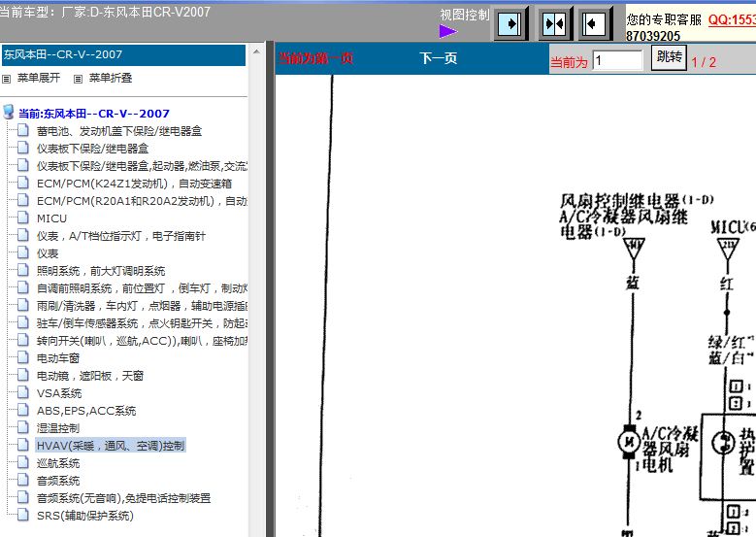Open 电动镜，遮阳板，天窗 entry
This screenshot has width=756, height=537.
point(90,376)
